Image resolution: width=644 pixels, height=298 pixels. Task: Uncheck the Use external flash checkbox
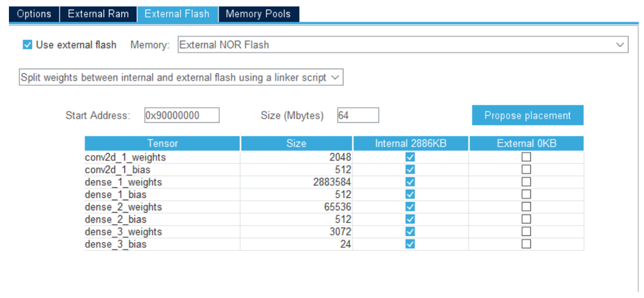(x=27, y=45)
